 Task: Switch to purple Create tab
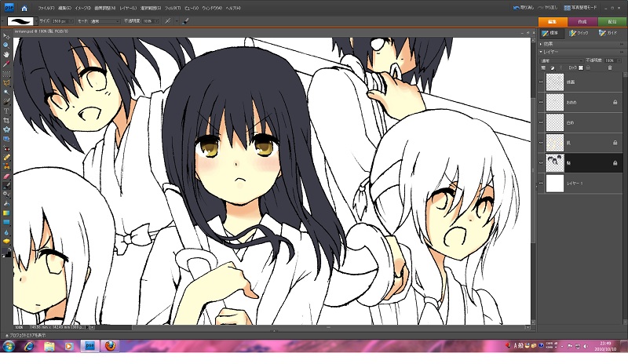pos(582,22)
